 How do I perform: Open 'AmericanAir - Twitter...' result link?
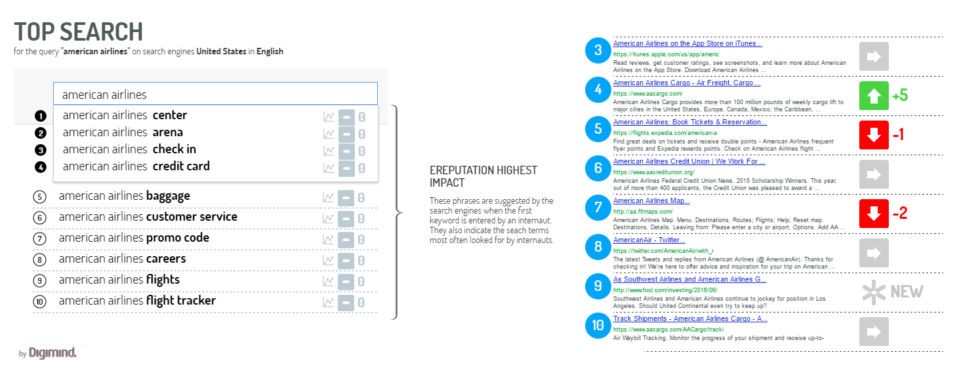click(x=649, y=240)
